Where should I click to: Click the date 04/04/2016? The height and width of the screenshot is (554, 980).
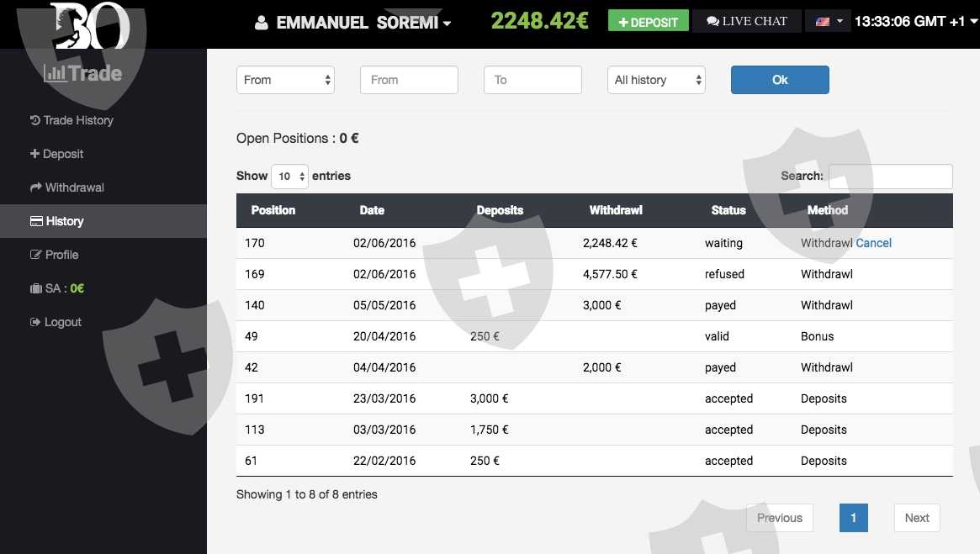pyautogui.click(x=384, y=368)
